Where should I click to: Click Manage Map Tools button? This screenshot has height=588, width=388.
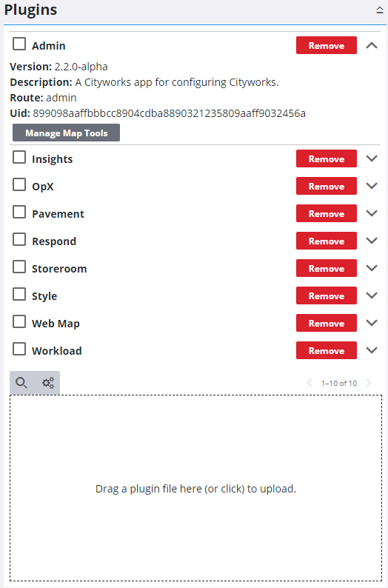click(67, 133)
